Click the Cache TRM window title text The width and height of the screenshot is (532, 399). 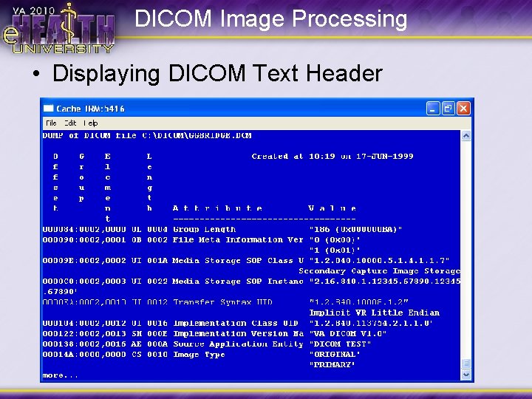pos(90,109)
